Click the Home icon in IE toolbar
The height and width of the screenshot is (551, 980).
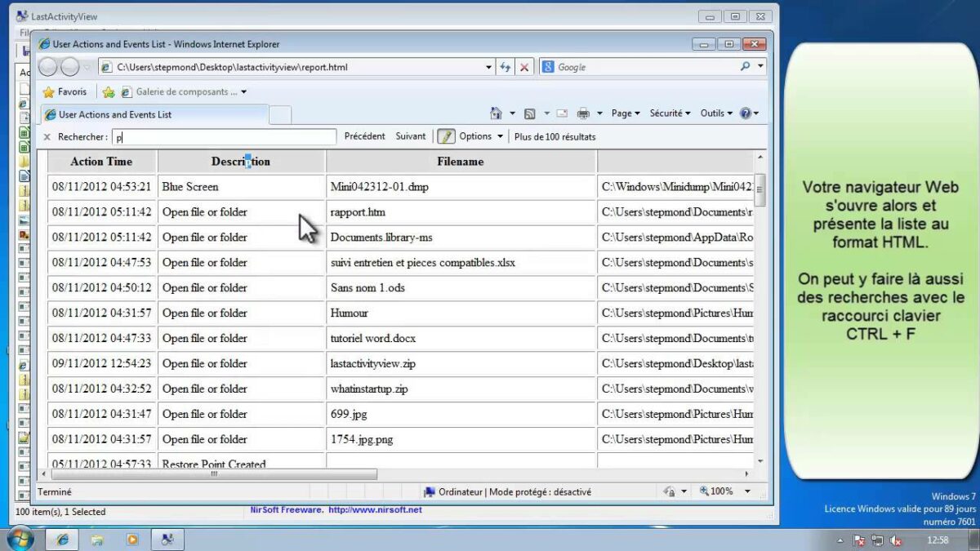tap(496, 113)
